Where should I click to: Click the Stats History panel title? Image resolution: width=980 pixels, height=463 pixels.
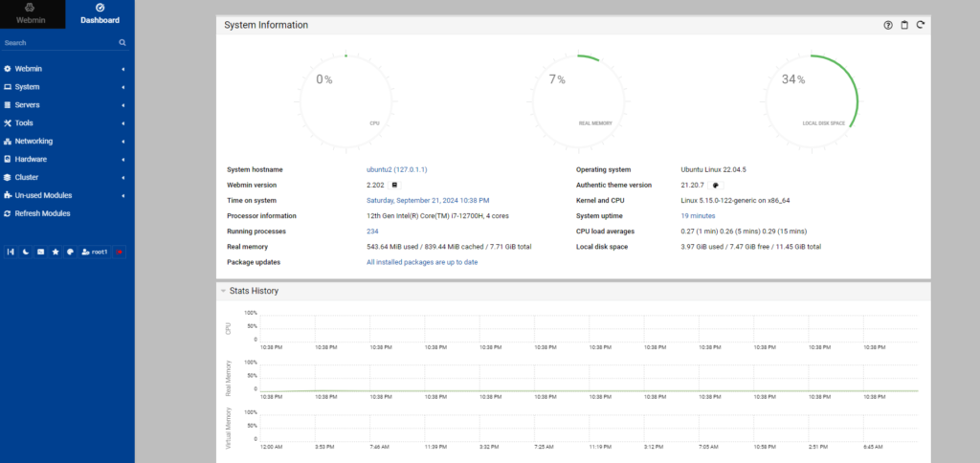coord(254,291)
